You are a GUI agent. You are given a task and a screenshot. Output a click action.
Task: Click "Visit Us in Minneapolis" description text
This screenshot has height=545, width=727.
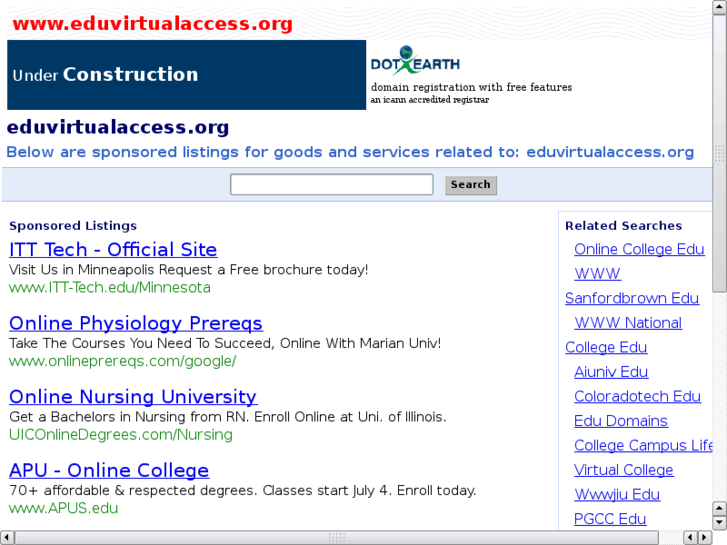click(x=188, y=269)
